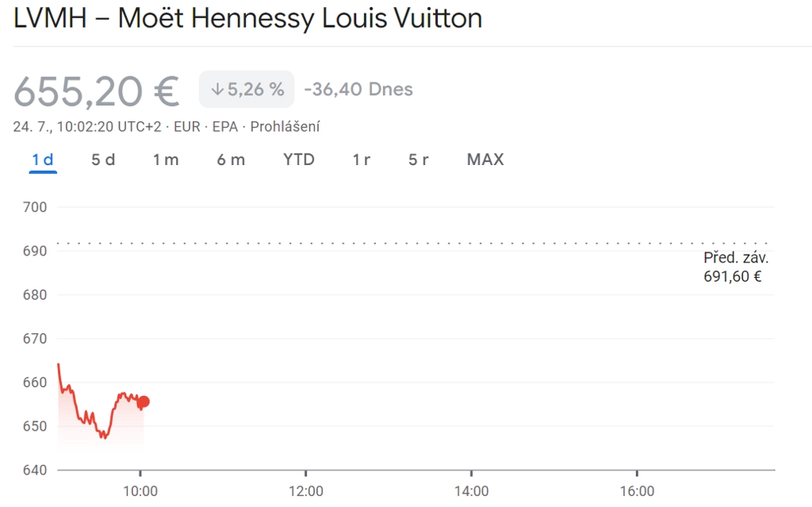Switch to the 5 d range tab
Image resolution: width=812 pixels, height=507 pixels.
point(103,159)
